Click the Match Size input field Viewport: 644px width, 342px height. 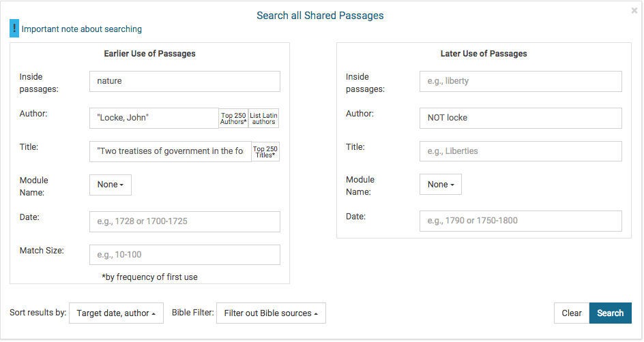184,255
